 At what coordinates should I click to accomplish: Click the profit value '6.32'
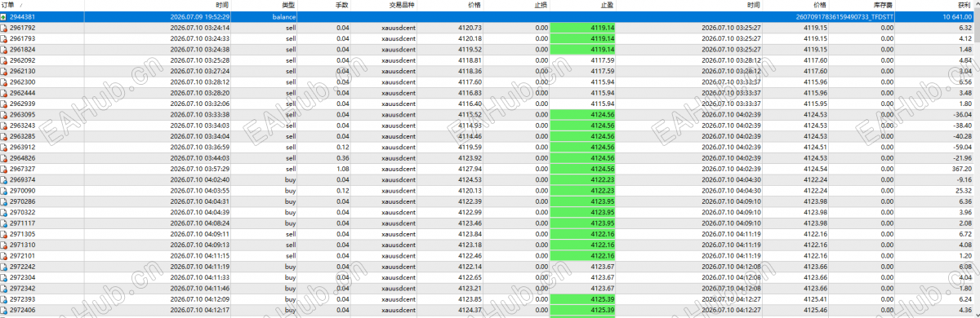click(x=964, y=27)
